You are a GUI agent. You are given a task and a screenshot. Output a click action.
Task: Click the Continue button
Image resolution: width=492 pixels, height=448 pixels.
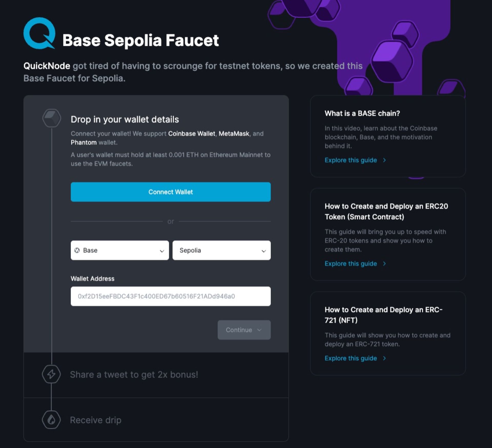pyautogui.click(x=244, y=330)
